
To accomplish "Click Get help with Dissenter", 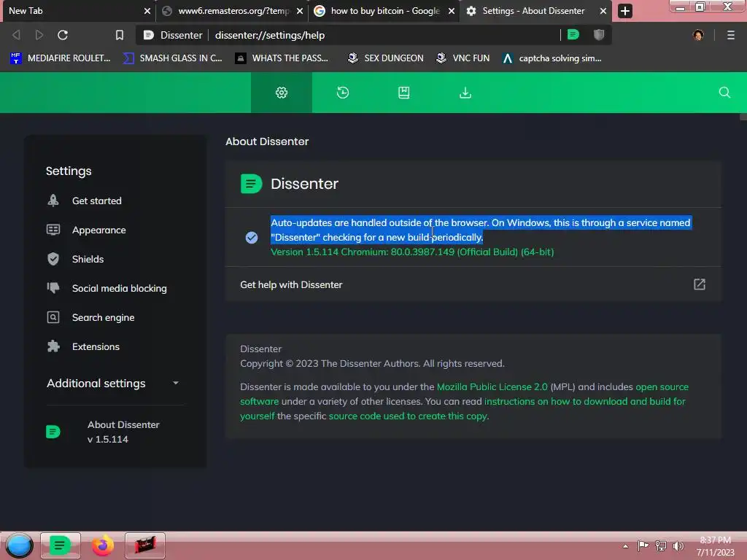I will (x=473, y=284).
